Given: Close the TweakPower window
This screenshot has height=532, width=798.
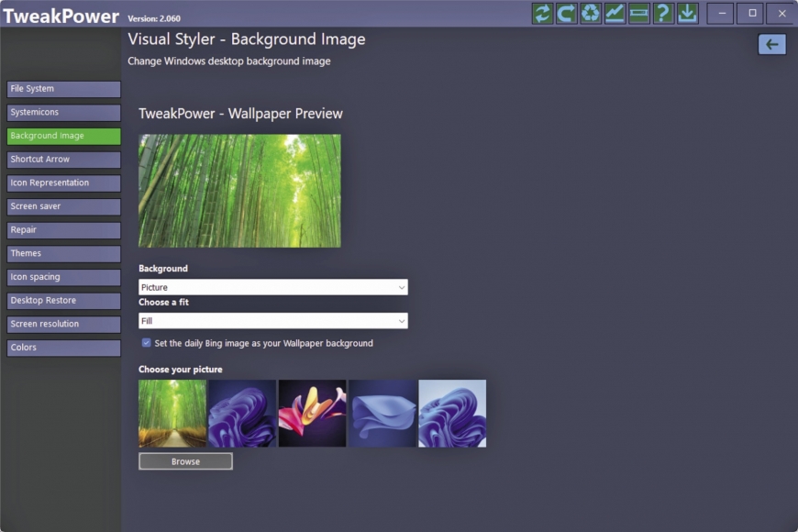Looking at the screenshot, I should tap(782, 13).
